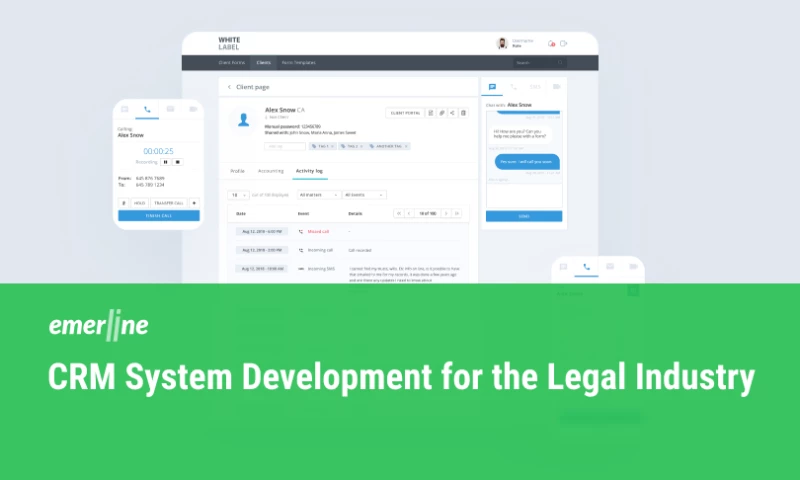This screenshot has width=800, height=480.
Task: Jump to last page of activity log
Action: point(457,214)
